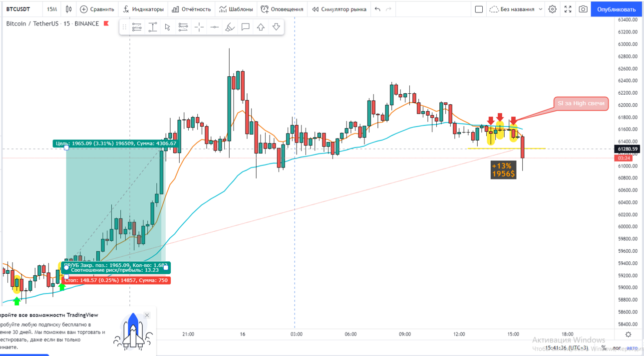Click the 58400.00 price scale label
644x356 pixels.
[628, 324]
